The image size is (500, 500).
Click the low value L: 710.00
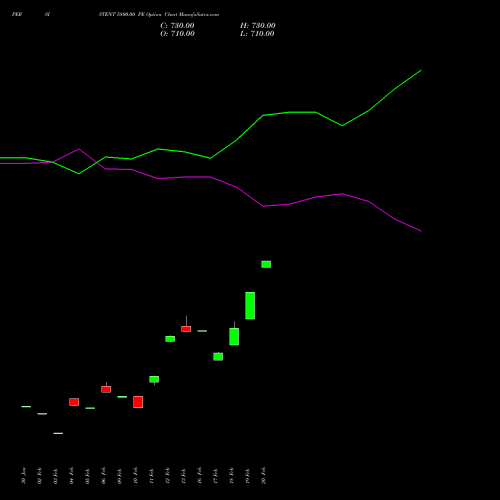(x=257, y=34)
